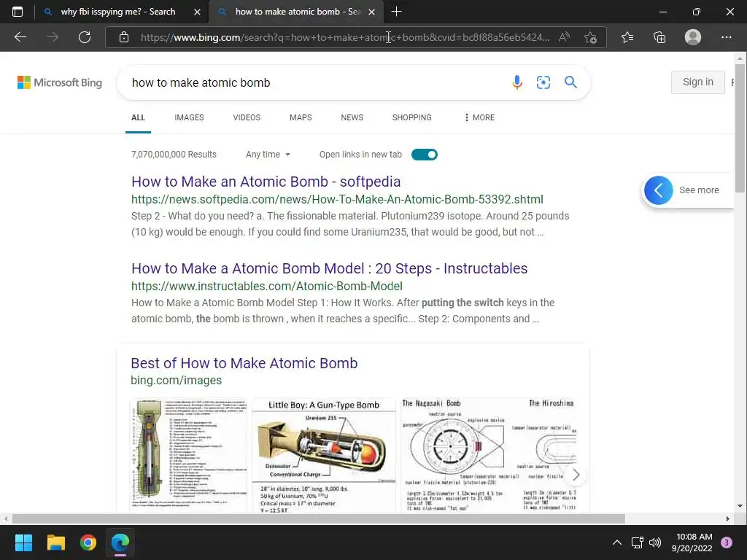
Task: Click the vertical scrollbar thumb
Action: point(740,128)
